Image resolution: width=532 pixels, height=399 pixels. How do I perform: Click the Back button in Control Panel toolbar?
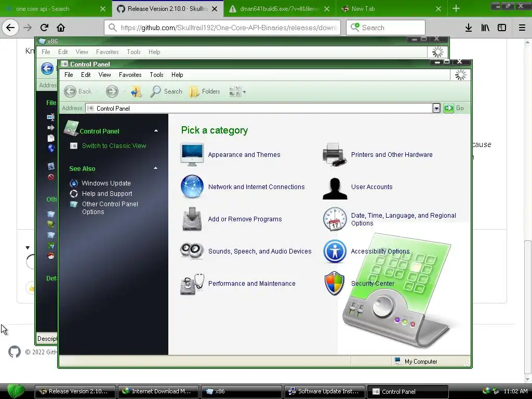tap(78, 91)
